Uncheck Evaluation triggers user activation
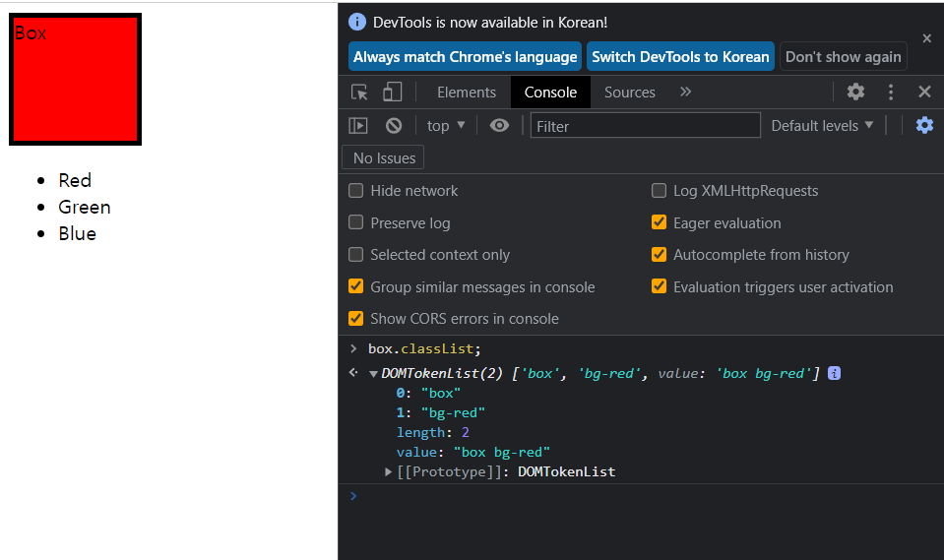944x560 pixels. (659, 286)
